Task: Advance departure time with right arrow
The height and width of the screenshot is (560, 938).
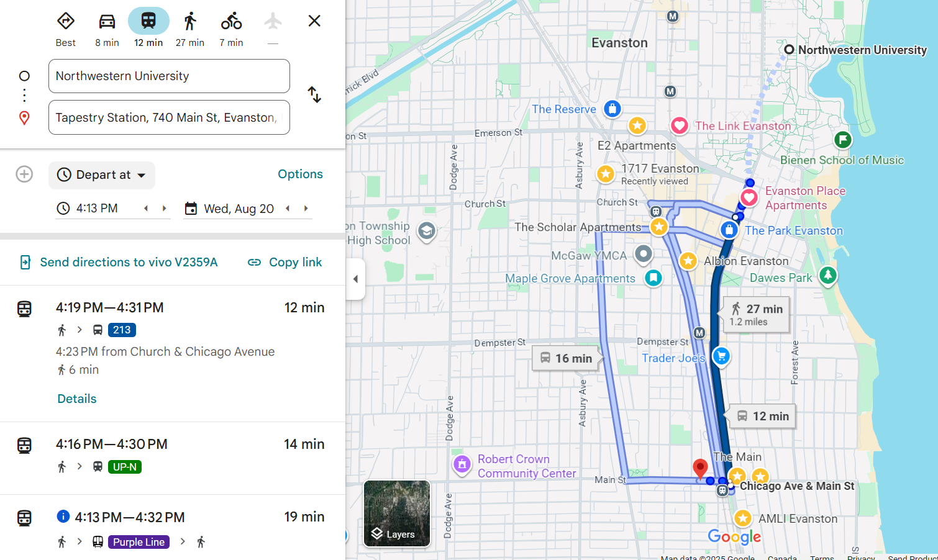Action: 165,209
